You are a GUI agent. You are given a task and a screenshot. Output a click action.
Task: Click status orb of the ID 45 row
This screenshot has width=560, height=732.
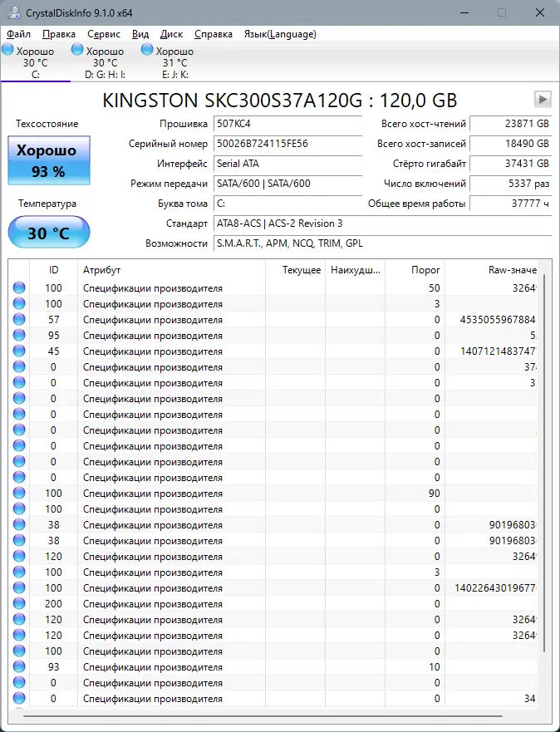click(x=19, y=351)
